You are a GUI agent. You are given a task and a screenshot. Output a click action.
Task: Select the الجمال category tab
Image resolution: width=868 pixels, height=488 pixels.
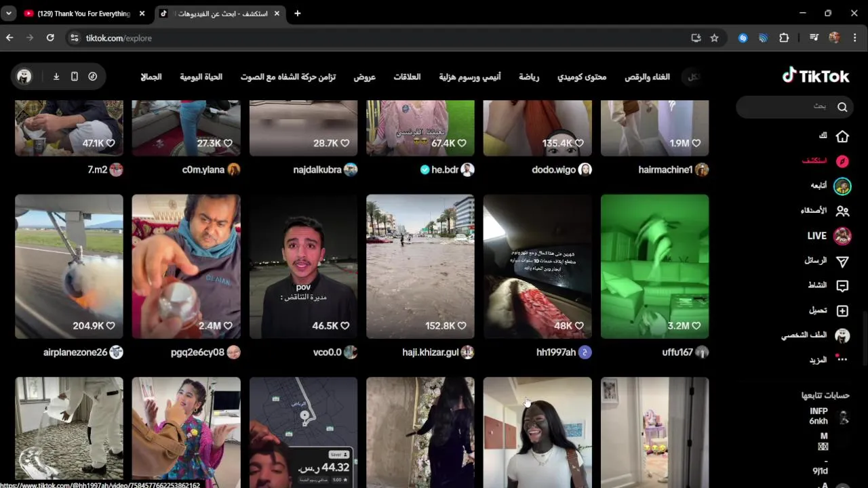[x=151, y=77]
